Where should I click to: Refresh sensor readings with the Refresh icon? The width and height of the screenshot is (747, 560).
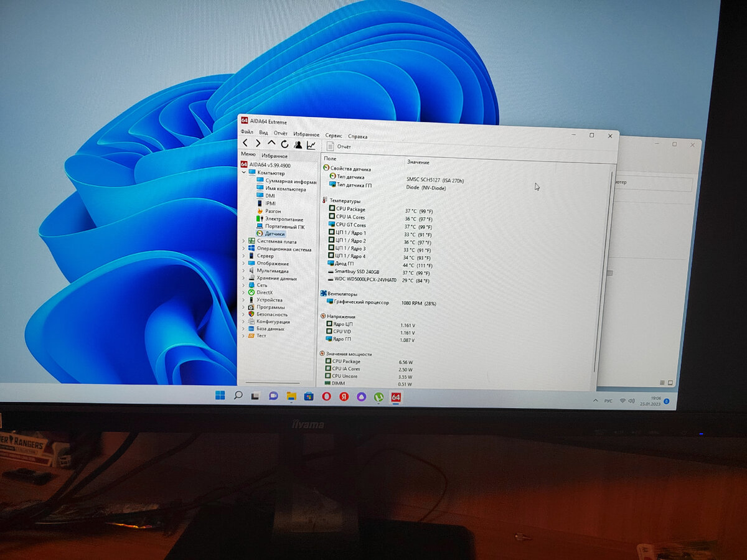284,144
